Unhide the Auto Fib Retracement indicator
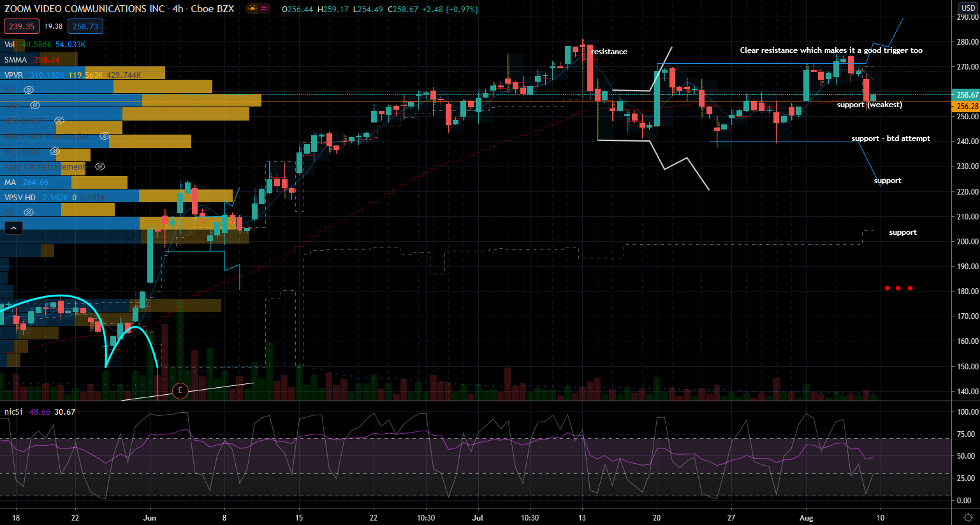The image size is (980, 525). coord(100,166)
